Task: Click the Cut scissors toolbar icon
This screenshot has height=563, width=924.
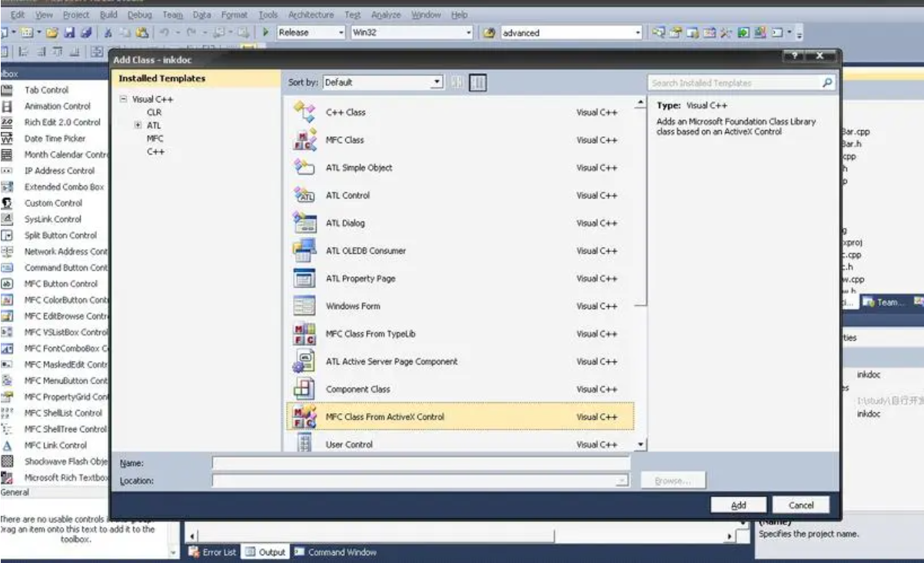Action: [108, 33]
